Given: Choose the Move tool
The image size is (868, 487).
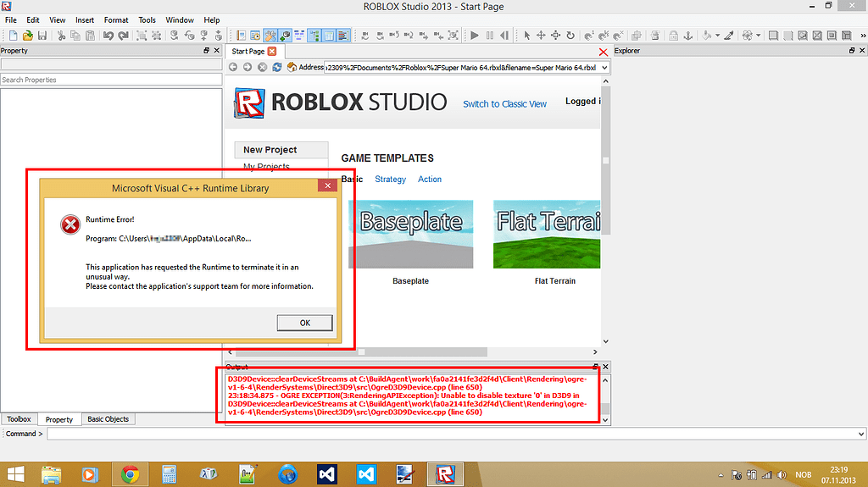Looking at the screenshot, I should 541,36.
